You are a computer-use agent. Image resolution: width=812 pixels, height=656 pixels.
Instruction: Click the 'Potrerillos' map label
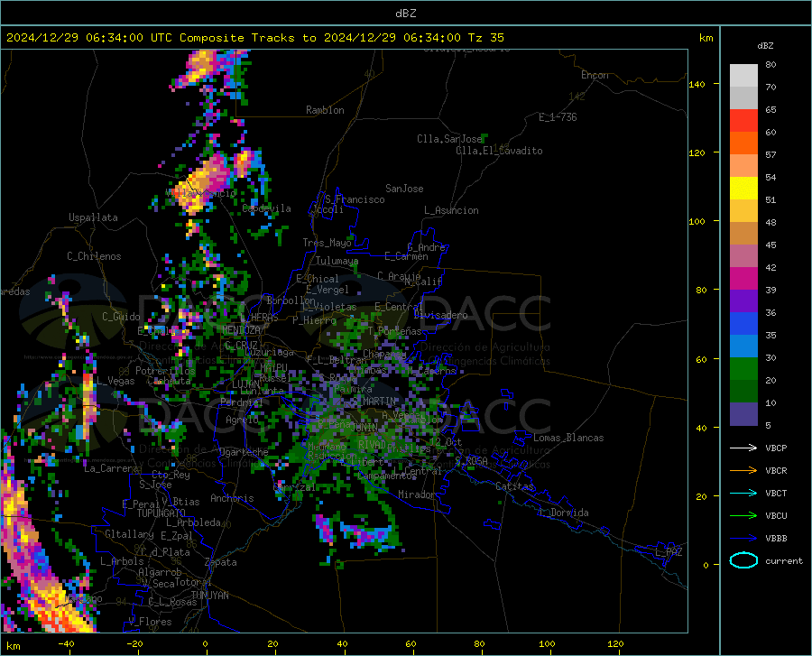165,371
